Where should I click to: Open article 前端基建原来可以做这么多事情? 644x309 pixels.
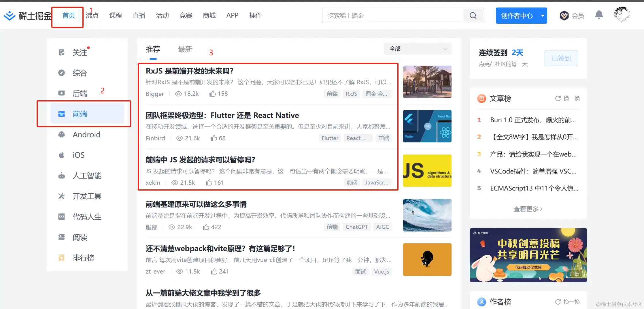click(196, 204)
